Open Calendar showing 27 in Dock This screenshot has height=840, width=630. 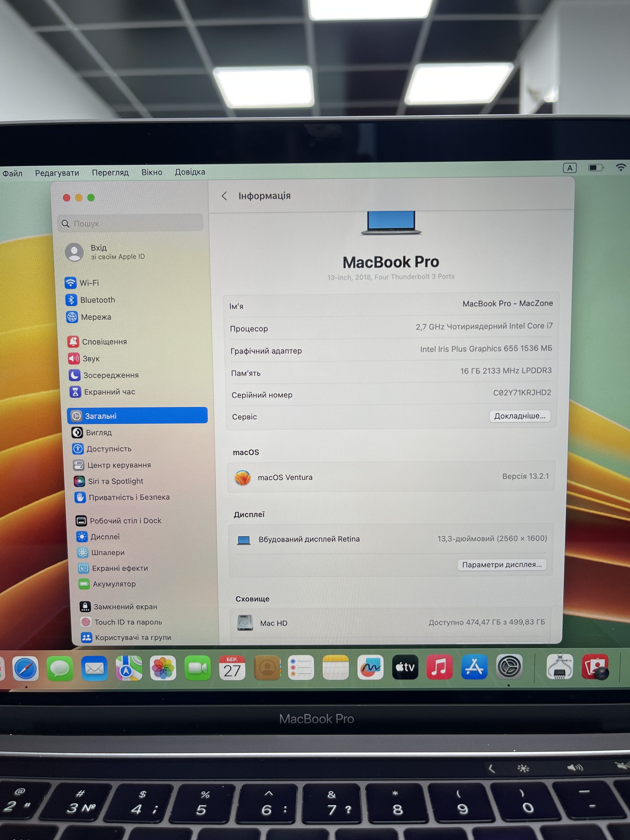click(232, 668)
